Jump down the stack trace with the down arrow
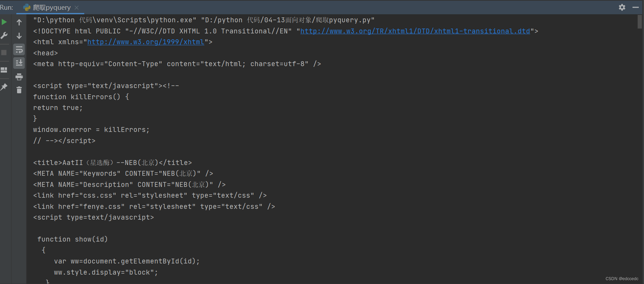The height and width of the screenshot is (284, 644). click(x=19, y=35)
